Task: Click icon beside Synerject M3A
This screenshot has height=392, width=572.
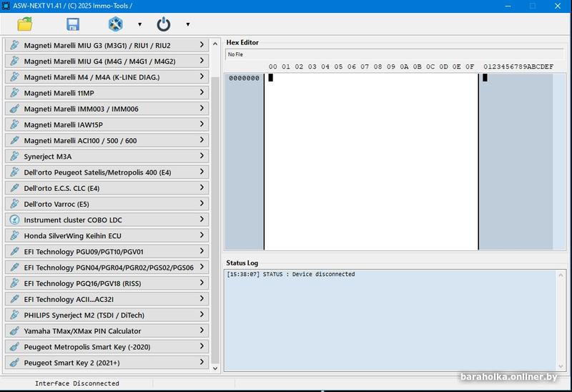Action: coord(14,156)
